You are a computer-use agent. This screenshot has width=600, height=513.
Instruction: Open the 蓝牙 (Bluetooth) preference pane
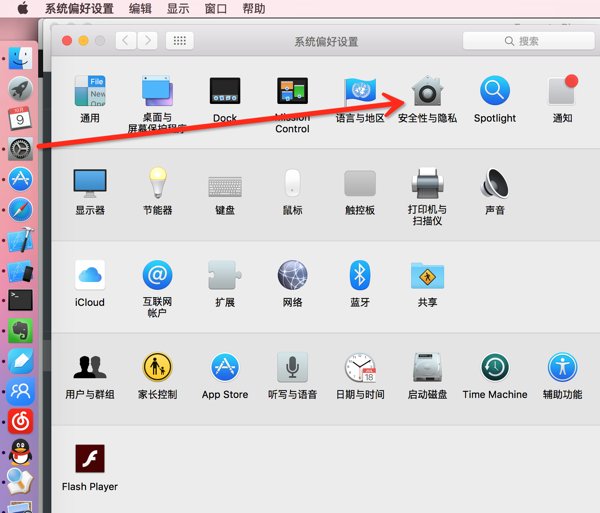(x=360, y=275)
